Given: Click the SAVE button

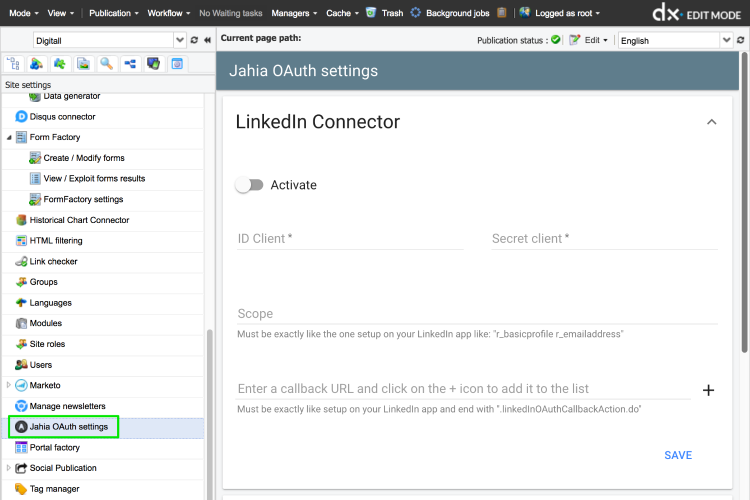Looking at the screenshot, I should pyautogui.click(x=677, y=455).
